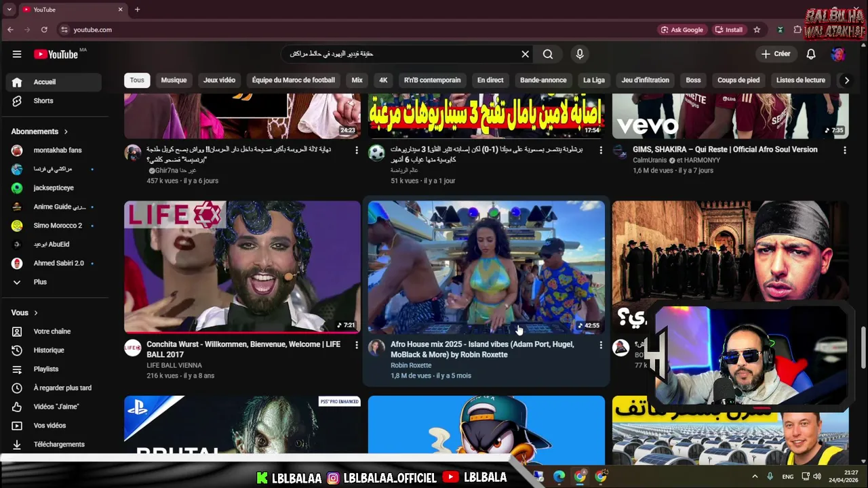Open À regarder plus tard
Viewport: 868px width, 488px height.
[54, 388]
